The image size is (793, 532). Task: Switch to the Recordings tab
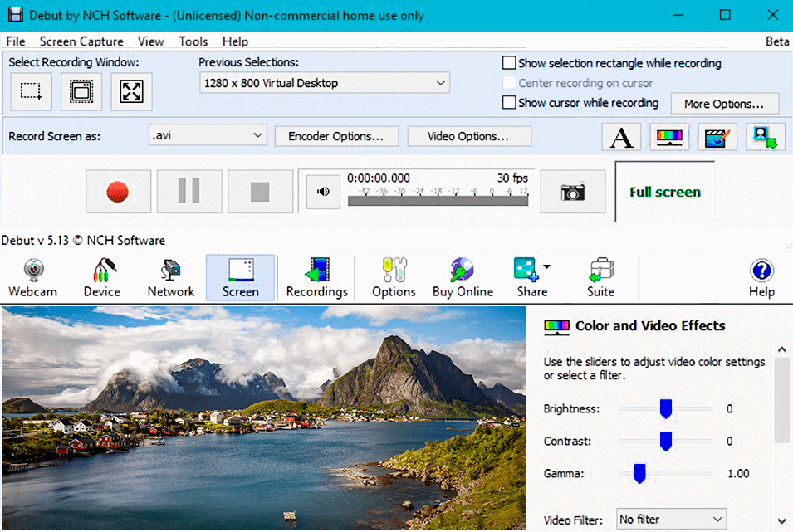tap(316, 276)
